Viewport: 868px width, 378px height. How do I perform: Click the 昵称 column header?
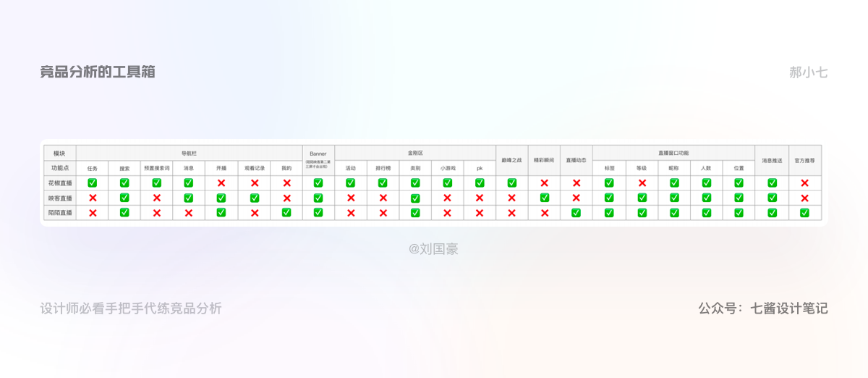674,167
